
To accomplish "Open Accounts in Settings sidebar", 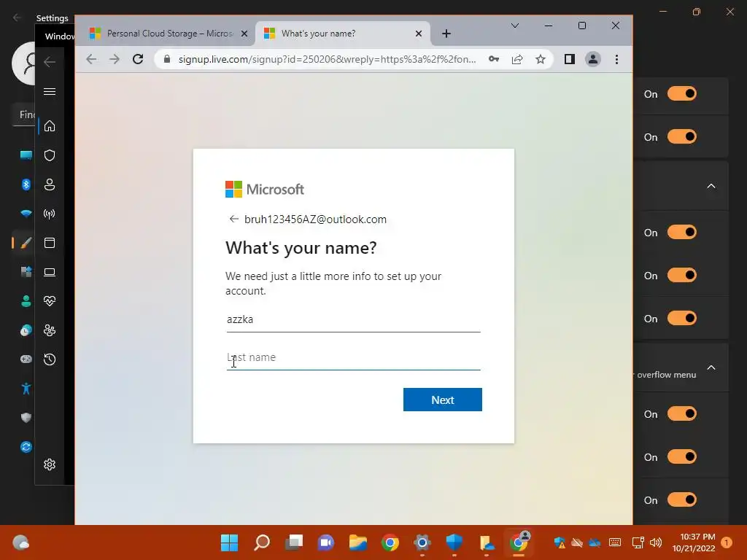I will pos(26,301).
